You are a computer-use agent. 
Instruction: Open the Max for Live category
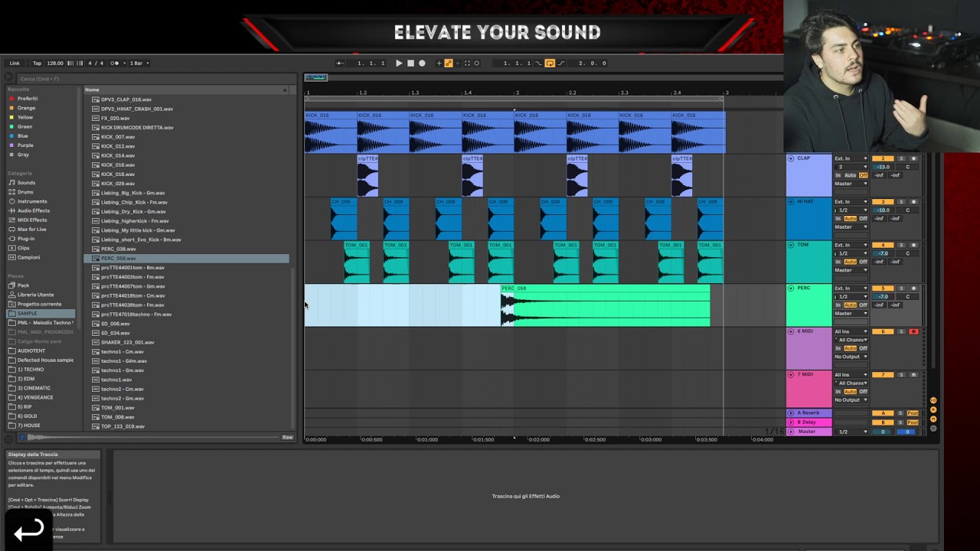click(31, 229)
